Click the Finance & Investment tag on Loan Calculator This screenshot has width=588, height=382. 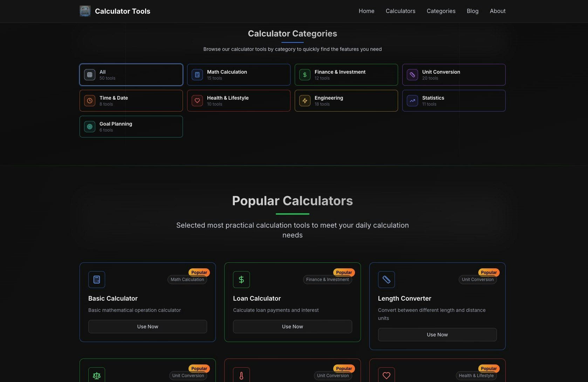[328, 280]
